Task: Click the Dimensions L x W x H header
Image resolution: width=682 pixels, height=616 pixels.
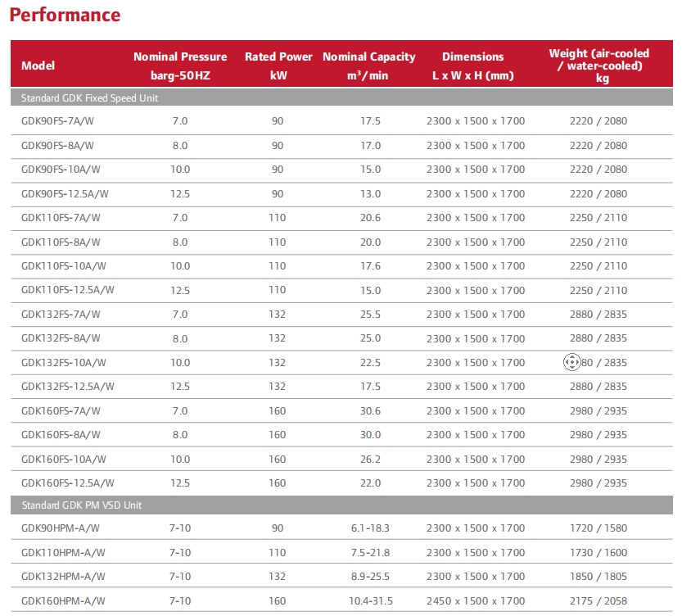Action: (x=472, y=66)
